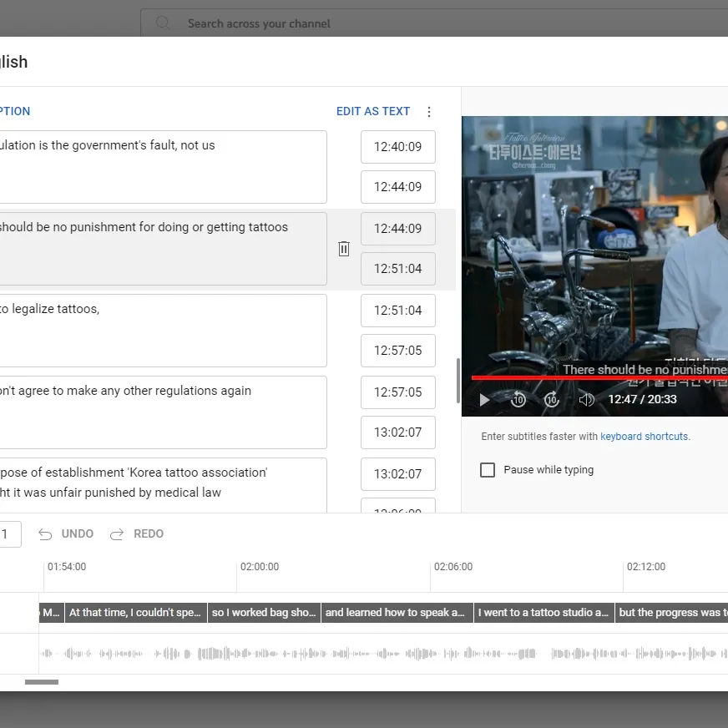The image size is (728, 728).
Task: Switch to Edit as Text mode
Action: click(373, 111)
